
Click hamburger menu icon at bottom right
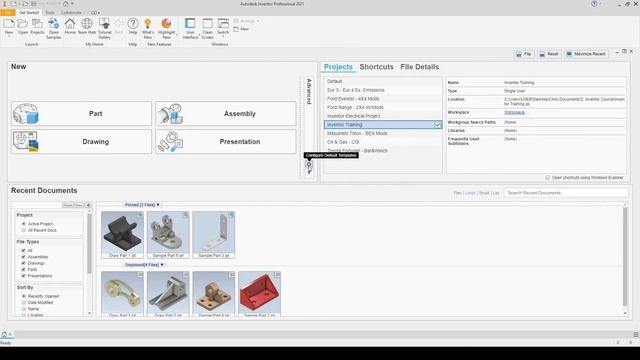[x=636, y=335]
